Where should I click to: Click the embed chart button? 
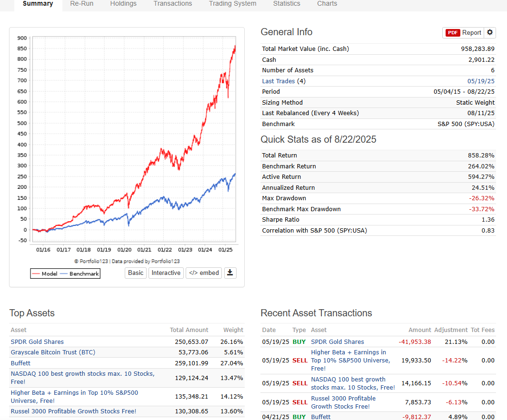(x=204, y=273)
